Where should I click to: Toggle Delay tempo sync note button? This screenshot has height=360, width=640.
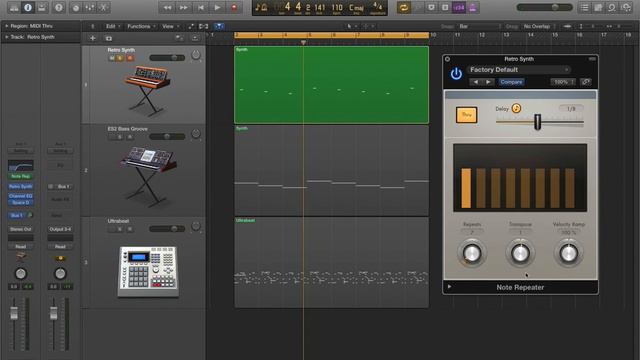(516, 109)
